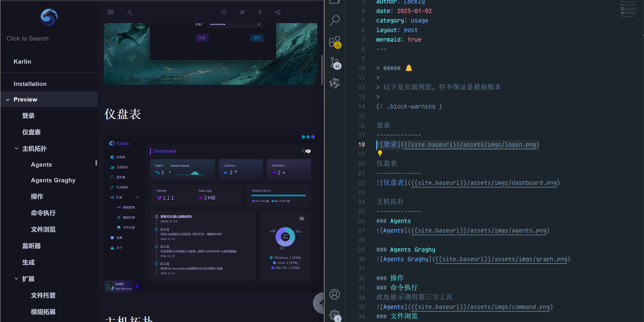Open the Installation chapter
644x322 pixels.
(30, 84)
